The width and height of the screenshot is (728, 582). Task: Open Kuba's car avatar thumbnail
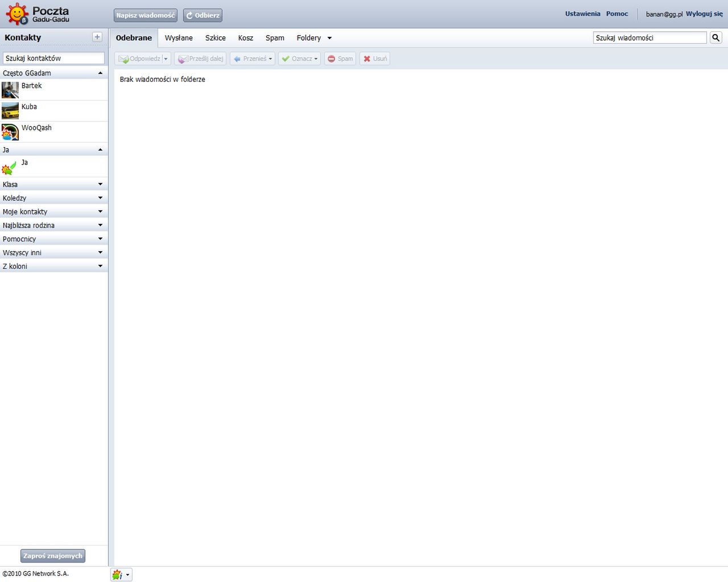tap(10, 111)
